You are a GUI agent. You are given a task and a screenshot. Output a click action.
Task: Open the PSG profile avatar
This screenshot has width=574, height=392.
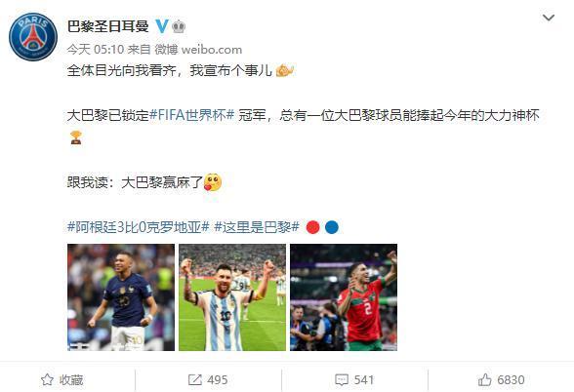(x=33, y=37)
